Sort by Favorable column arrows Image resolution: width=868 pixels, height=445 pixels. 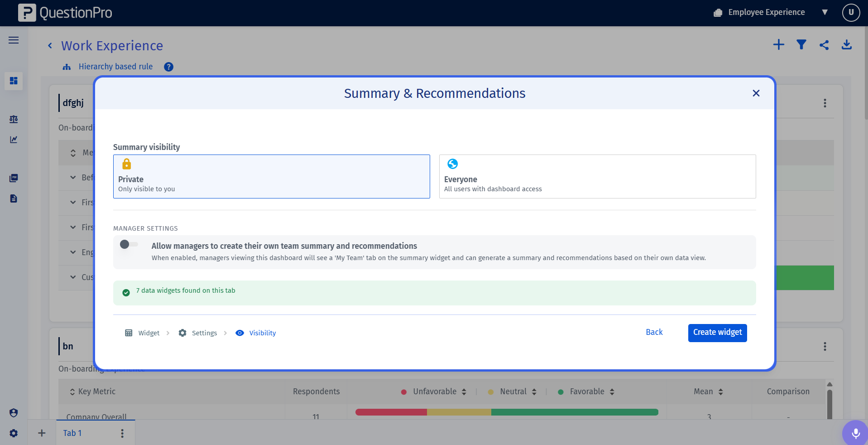click(x=612, y=392)
